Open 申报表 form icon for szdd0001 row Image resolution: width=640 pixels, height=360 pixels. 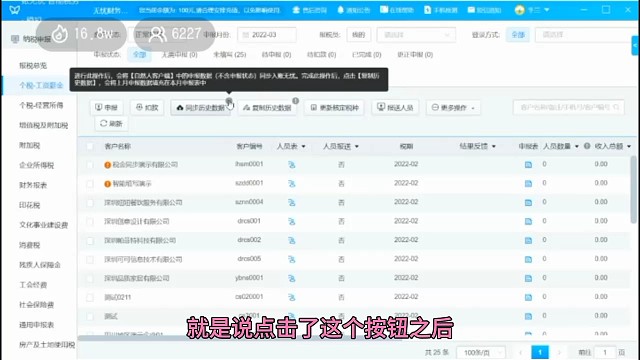point(528,184)
